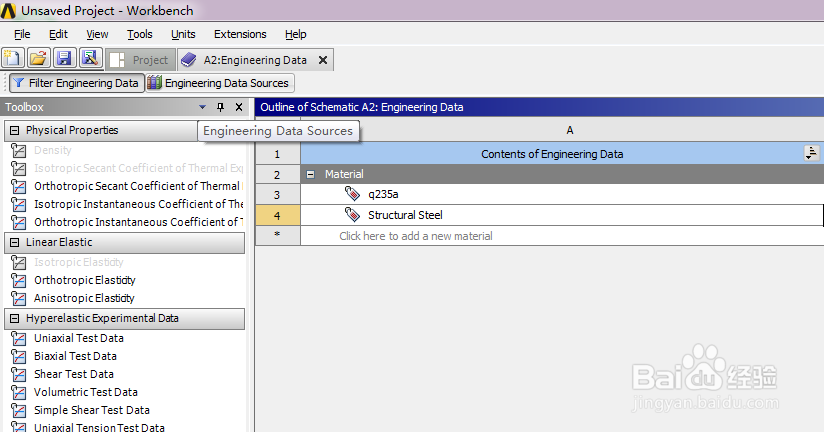This screenshot has height=432, width=824.
Task: Select the q235a material row
Action: tap(562, 194)
